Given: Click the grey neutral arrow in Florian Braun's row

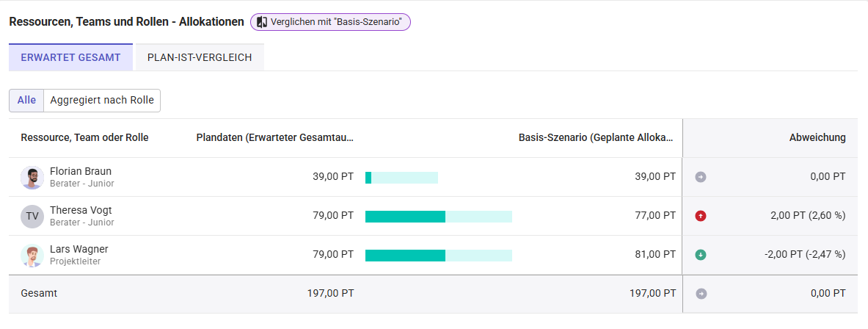Looking at the screenshot, I should [x=701, y=177].
